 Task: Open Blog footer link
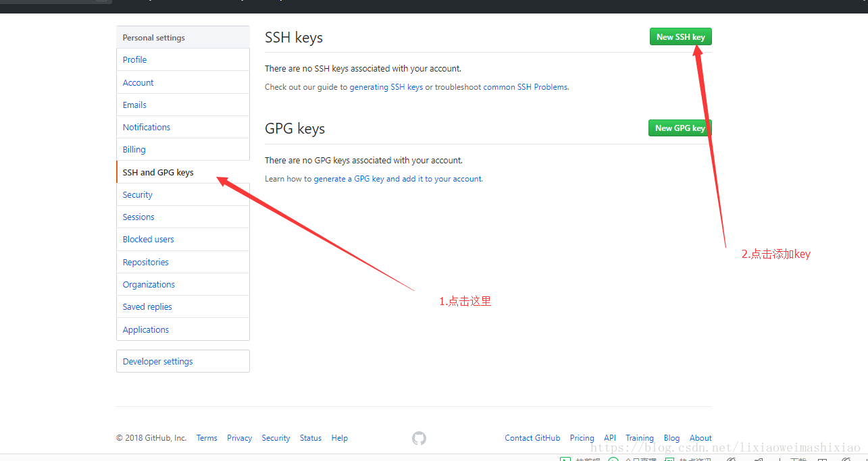tap(671, 438)
